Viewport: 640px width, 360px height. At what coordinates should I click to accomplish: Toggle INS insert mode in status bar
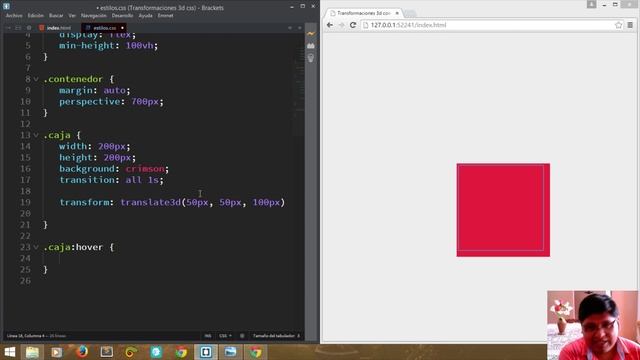[208, 336]
